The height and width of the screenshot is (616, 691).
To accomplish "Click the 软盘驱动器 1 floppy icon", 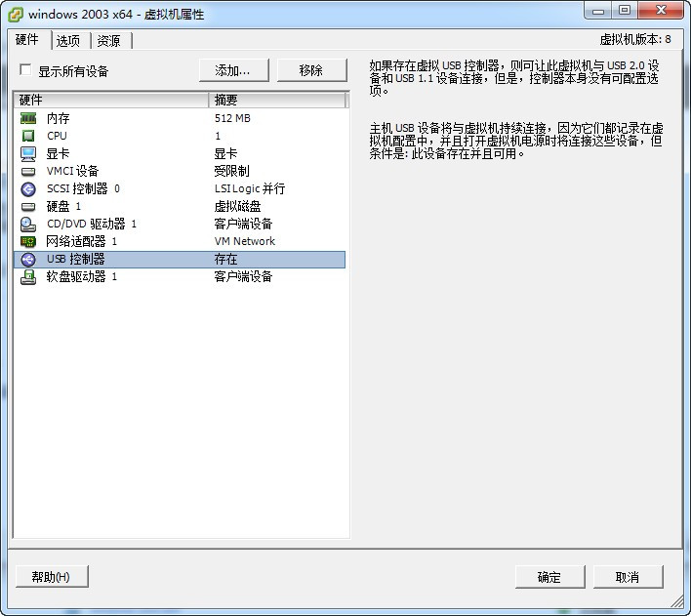I will tap(28, 277).
